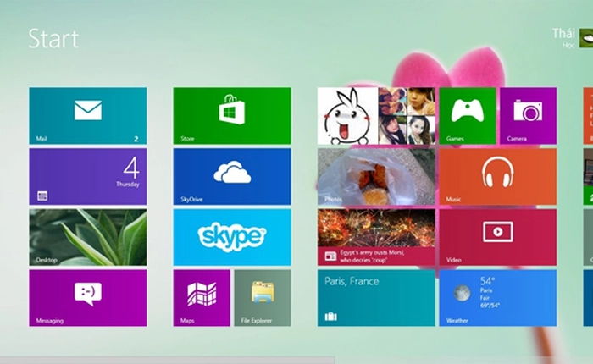The height and width of the screenshot is (364, 593).
Task: Open the Weather tile showing 54°
Action: pos(498,298)
